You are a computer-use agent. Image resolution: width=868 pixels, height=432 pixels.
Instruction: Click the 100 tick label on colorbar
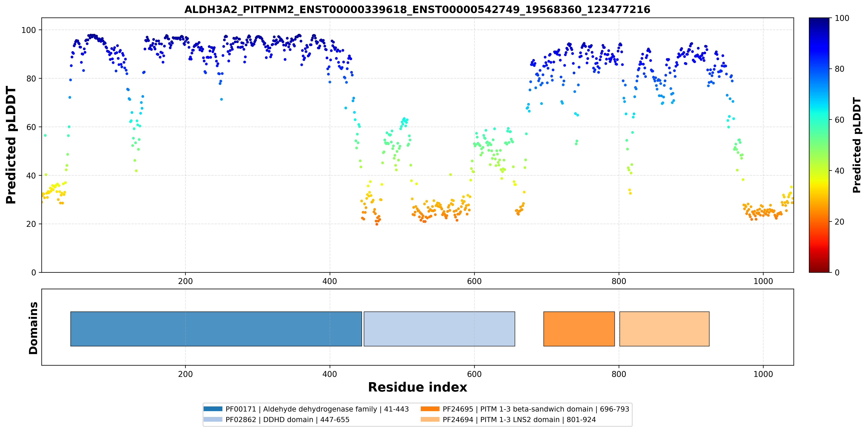[x=842, y=18]
